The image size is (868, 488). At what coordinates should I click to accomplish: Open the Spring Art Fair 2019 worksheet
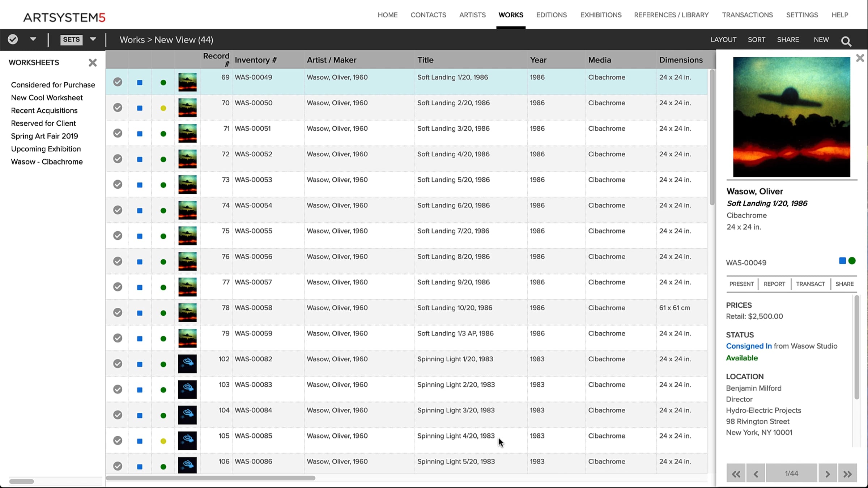click(44, 136)
